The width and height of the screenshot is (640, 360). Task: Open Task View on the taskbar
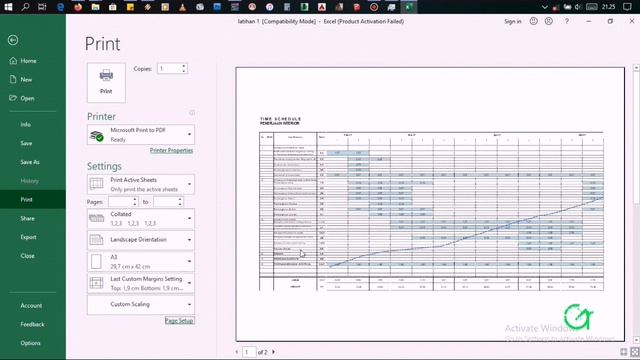tap(42, 7)
